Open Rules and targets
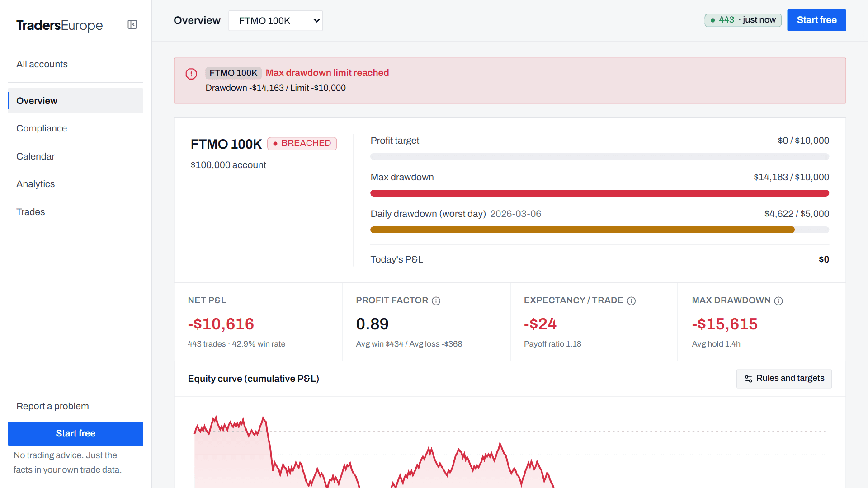This screenshot has height=488, width=868. click(784, 379)
